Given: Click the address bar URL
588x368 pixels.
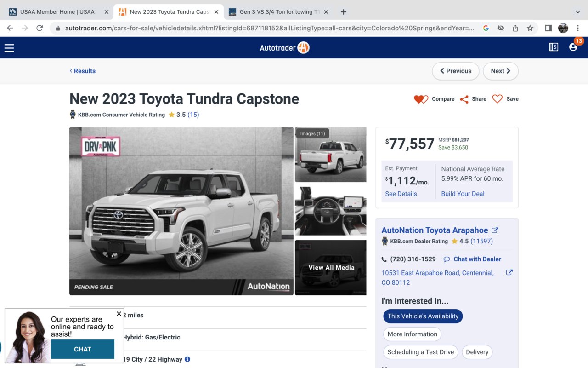Looking at the screenshot, I should 270,28.
